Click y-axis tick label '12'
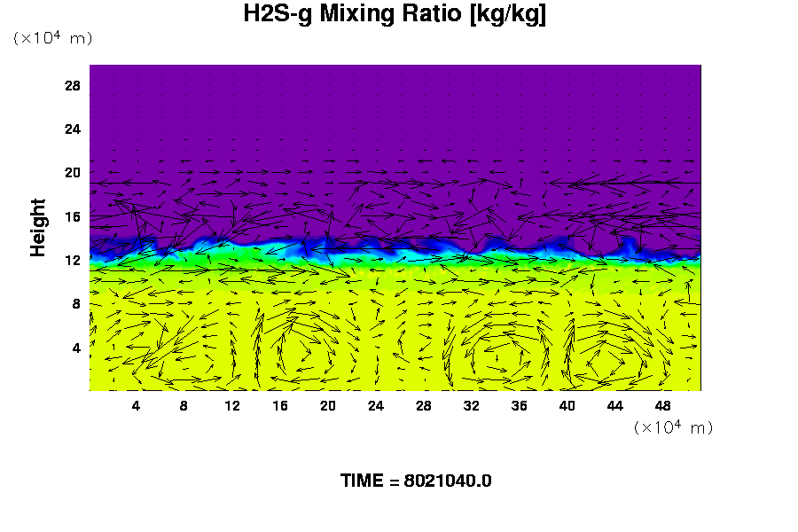The image size is (798, 532). (73, 261)
